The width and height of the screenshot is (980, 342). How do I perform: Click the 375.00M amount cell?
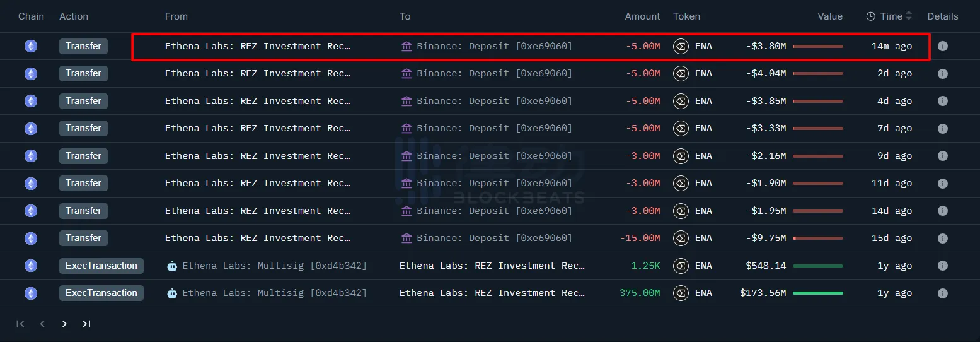point(640,293)
